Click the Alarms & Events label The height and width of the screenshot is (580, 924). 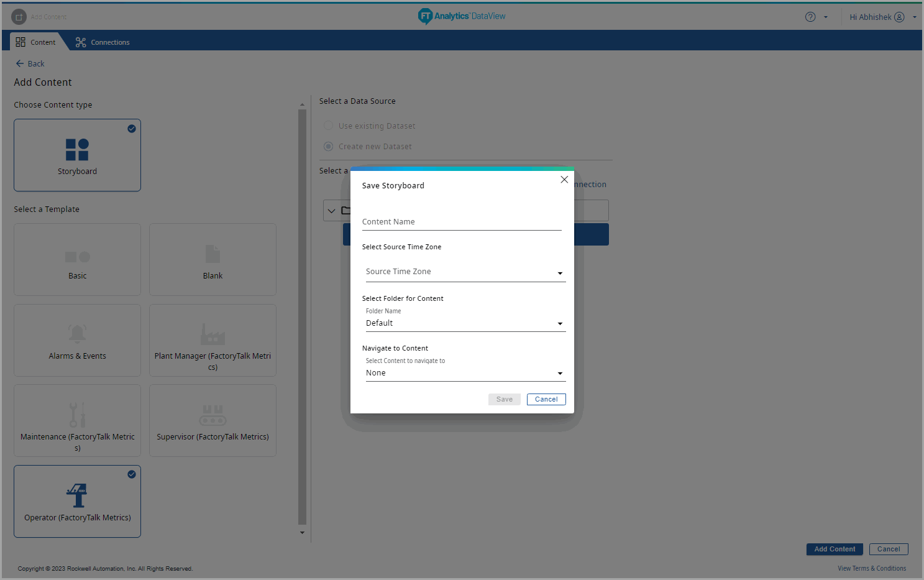(77, 356)
